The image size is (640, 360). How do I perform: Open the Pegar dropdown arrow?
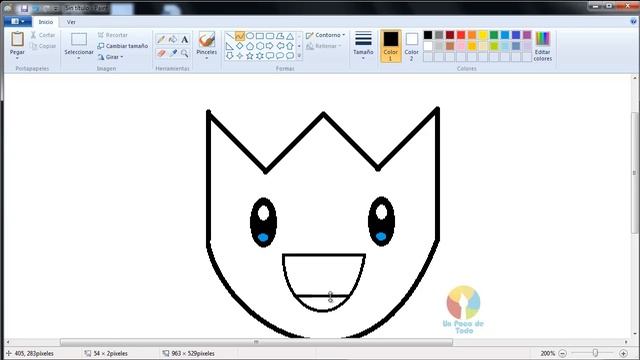[x=17, y=58]
